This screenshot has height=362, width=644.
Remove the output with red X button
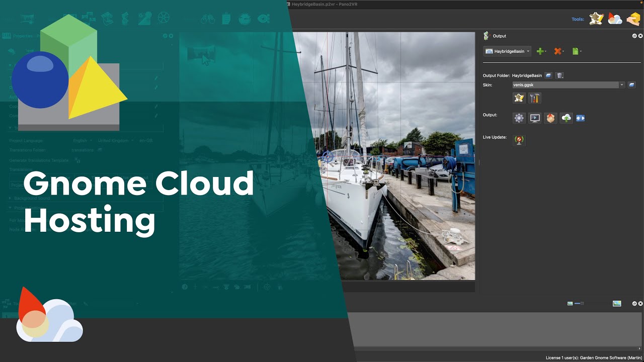[558, 51]
